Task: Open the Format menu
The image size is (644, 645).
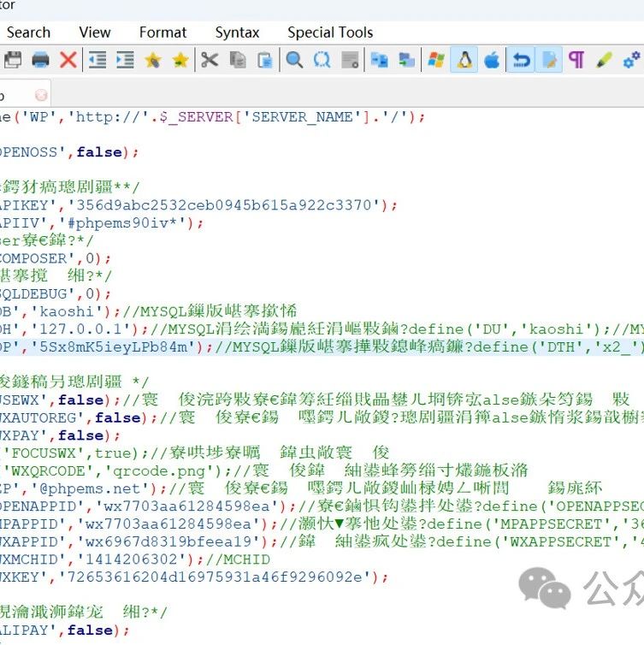Action: coord(162,33)
